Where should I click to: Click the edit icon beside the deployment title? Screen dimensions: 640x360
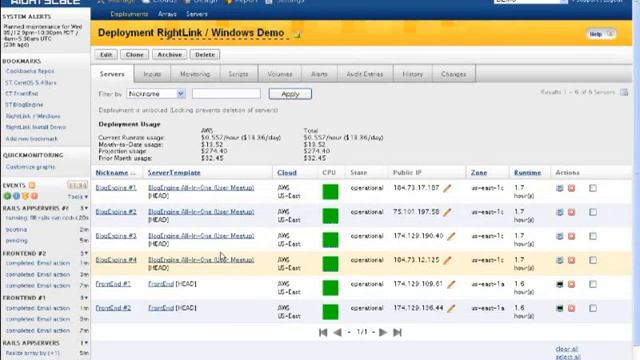coord(297,35)
